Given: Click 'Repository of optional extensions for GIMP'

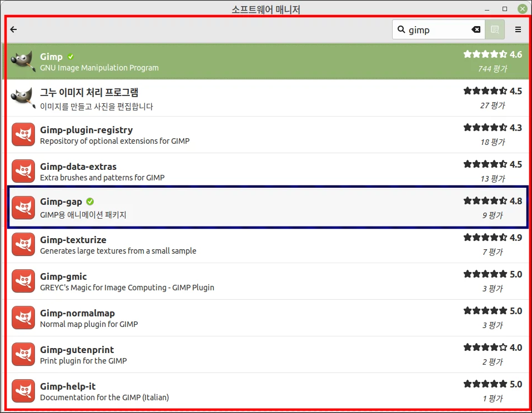Looking at the screenshot, I should (x=115, y=141).
